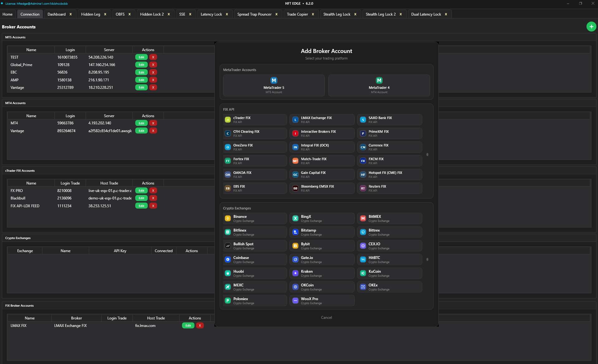The image size is (598, 364).
Task: Click the WooX Pro exchange icon
Action: tap(295, 301)
